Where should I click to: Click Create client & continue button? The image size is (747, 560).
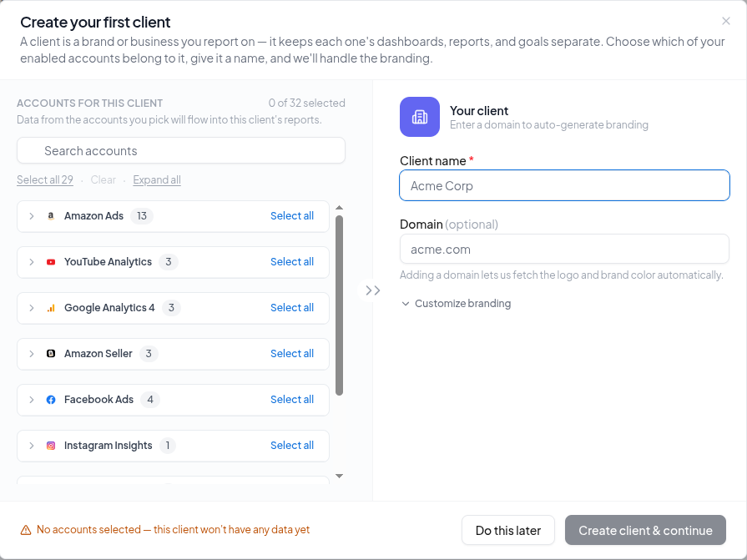(645, 530)
